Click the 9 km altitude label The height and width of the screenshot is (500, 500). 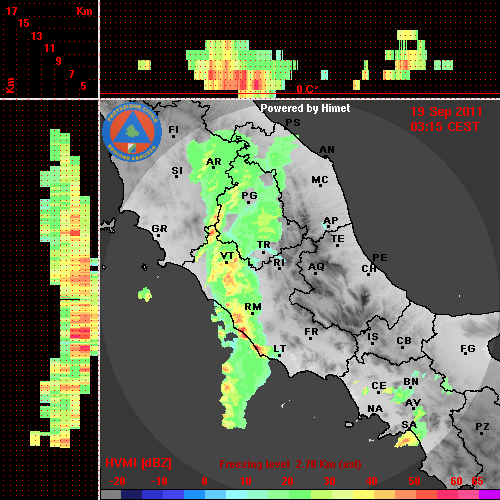(58, 61)
